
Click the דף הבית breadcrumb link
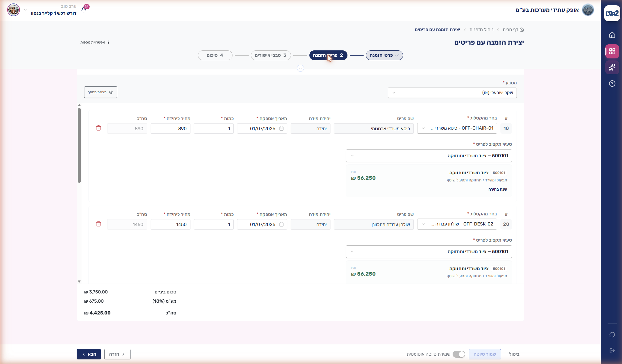[x=511, y=30]
